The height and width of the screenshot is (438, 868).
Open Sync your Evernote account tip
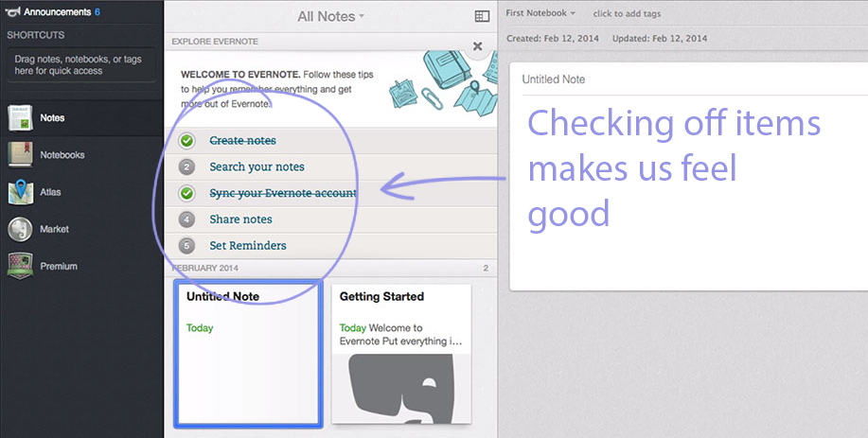[282, 193]
